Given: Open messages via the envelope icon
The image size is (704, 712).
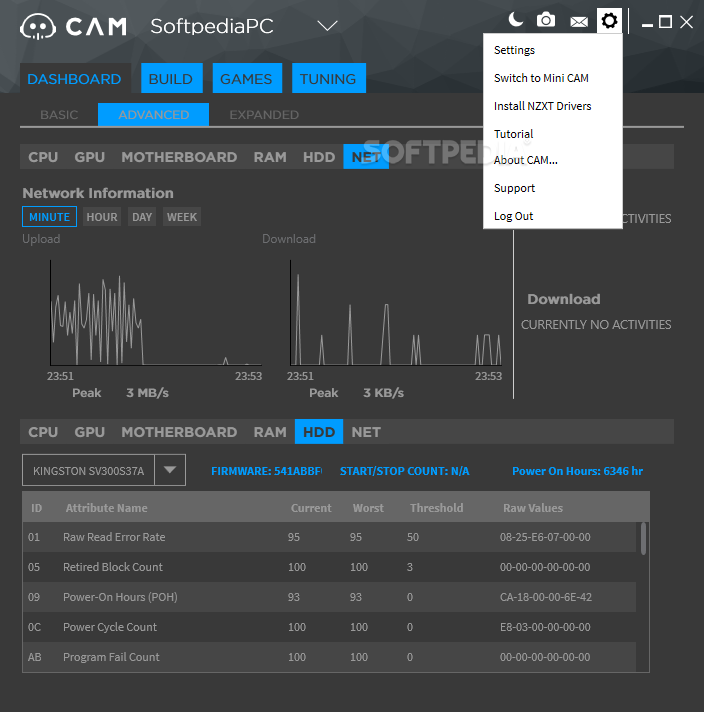Looking at the screenshot, I should click(579, 22).
